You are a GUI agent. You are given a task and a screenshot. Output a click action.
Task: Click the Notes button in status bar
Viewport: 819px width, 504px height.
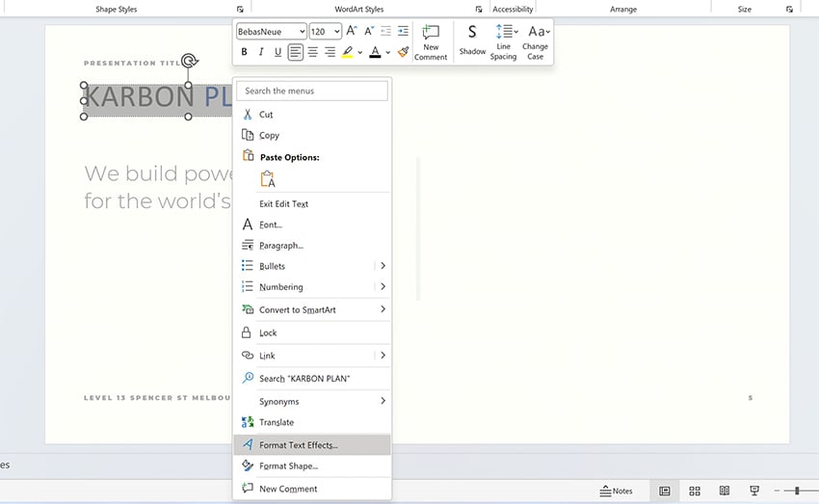pyautogui.click(x=617, y=491)
